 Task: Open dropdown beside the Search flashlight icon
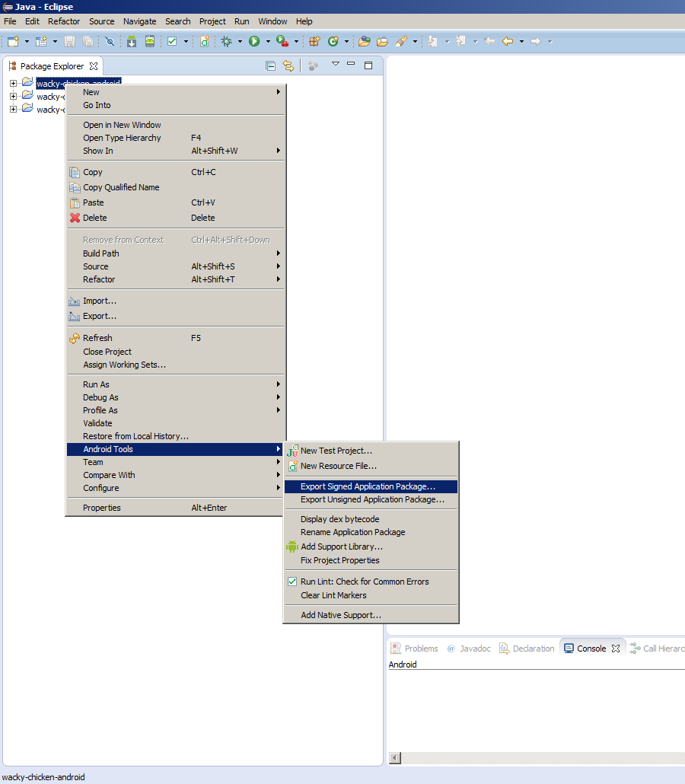tap(415, 42)
